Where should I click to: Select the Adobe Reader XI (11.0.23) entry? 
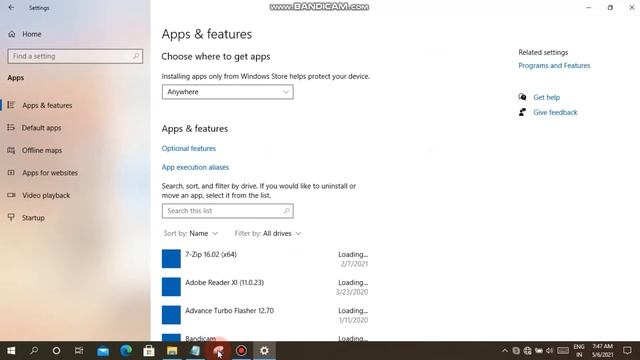(265, 287)
